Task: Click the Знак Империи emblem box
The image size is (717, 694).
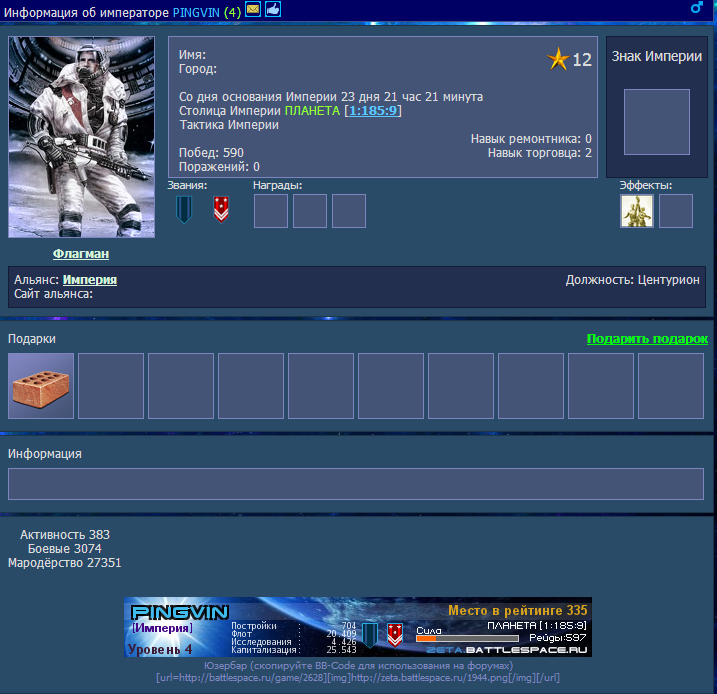Action: click(x=656, y=122)
